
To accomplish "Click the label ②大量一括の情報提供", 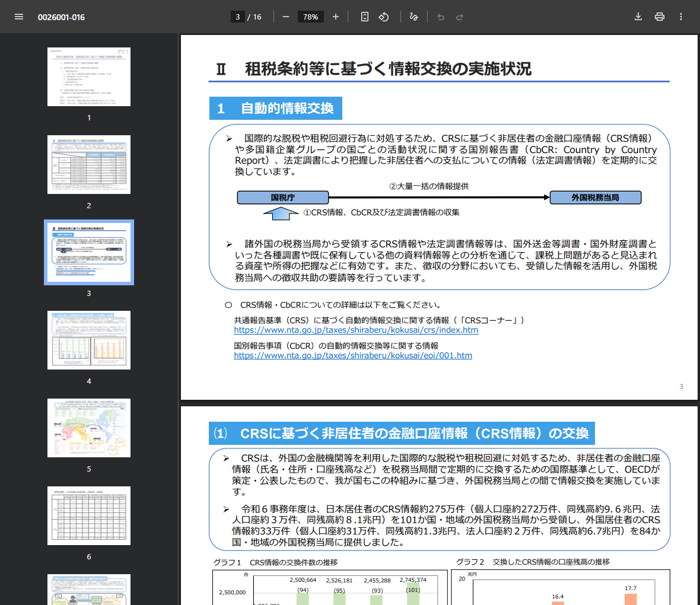I will click(x=428, y=186).
